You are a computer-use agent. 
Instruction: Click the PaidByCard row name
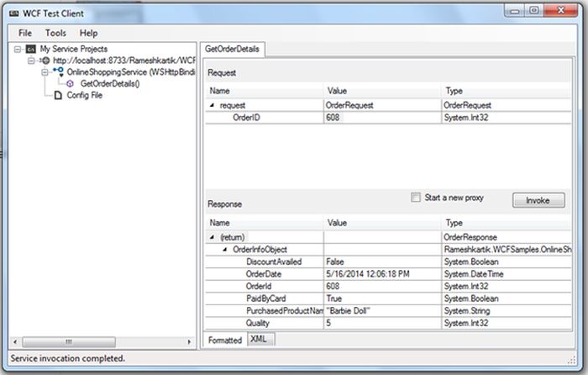pos(266,298)
